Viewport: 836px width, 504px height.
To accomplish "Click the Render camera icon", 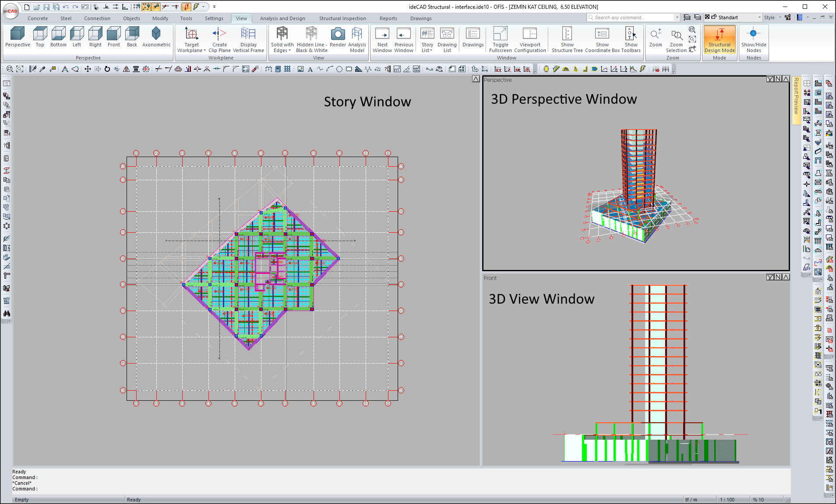I will point(338,34).
